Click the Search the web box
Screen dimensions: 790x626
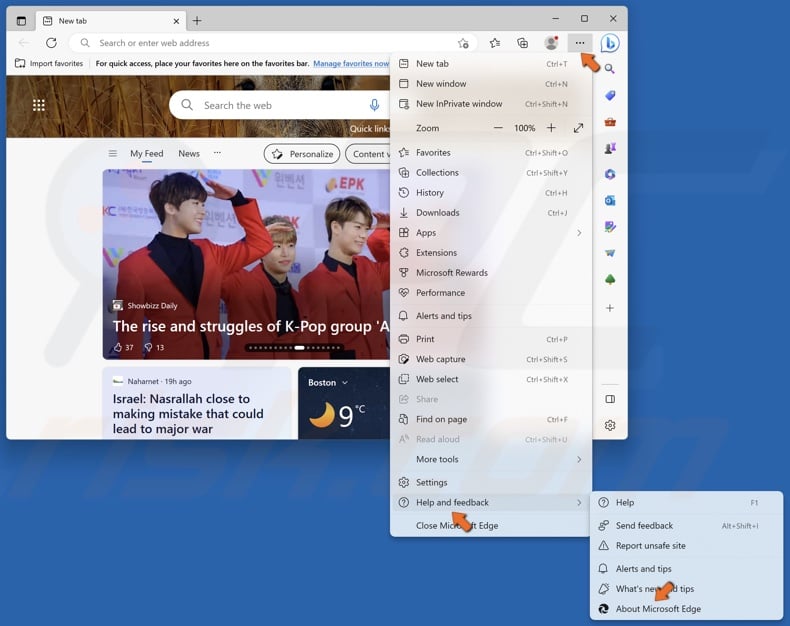point(282,105)
